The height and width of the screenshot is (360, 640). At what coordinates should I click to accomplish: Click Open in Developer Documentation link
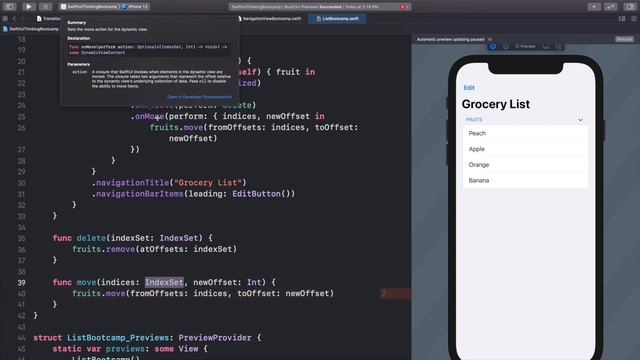[199, 97]
